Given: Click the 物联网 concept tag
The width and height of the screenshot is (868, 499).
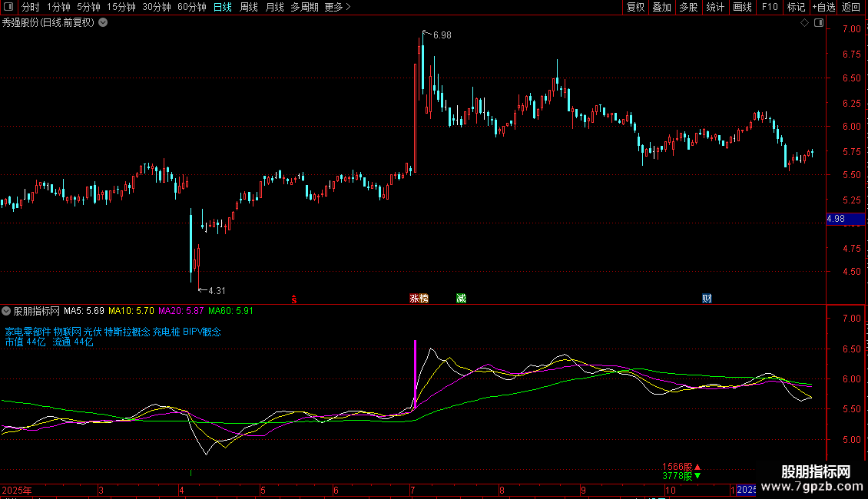Looking at the screenshot, I should tap(67, 332).
